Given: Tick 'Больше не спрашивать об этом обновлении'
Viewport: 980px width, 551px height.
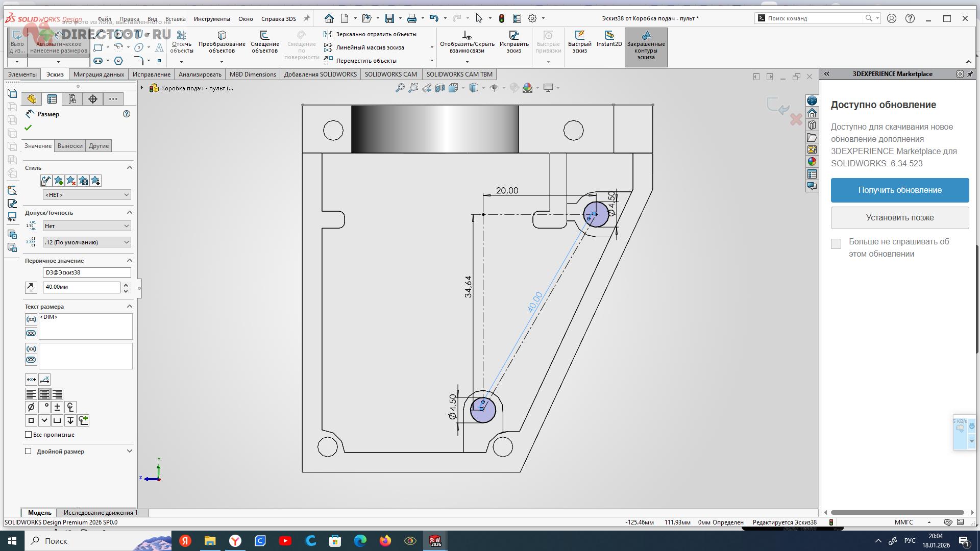Looking at the screenshot, I should pyautogui.click(x=836, y=244).
